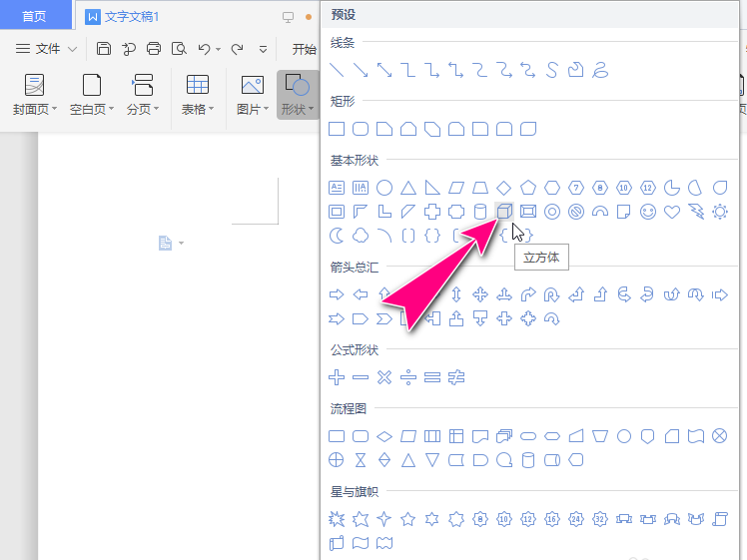Open the quick access toolbar customize dropdown

263,49
